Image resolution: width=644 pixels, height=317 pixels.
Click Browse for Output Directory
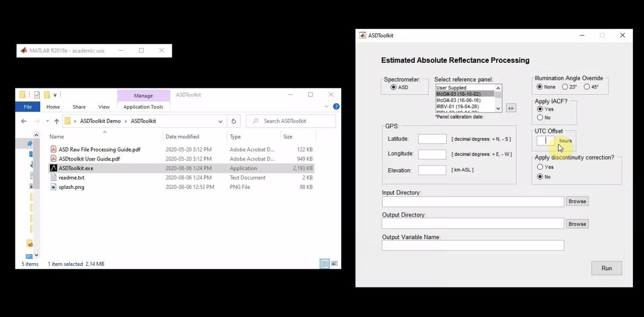pyautogui.click(x=577, y=224)
